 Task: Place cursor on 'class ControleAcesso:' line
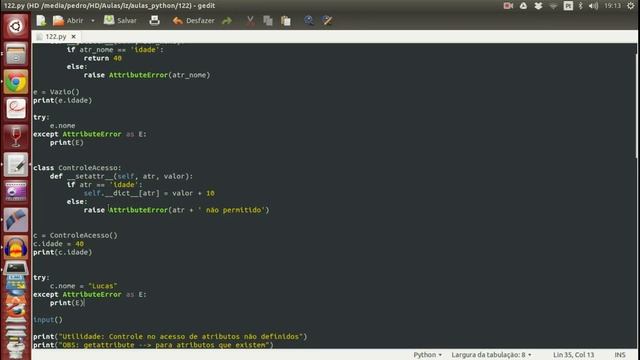tap(77, 168)
